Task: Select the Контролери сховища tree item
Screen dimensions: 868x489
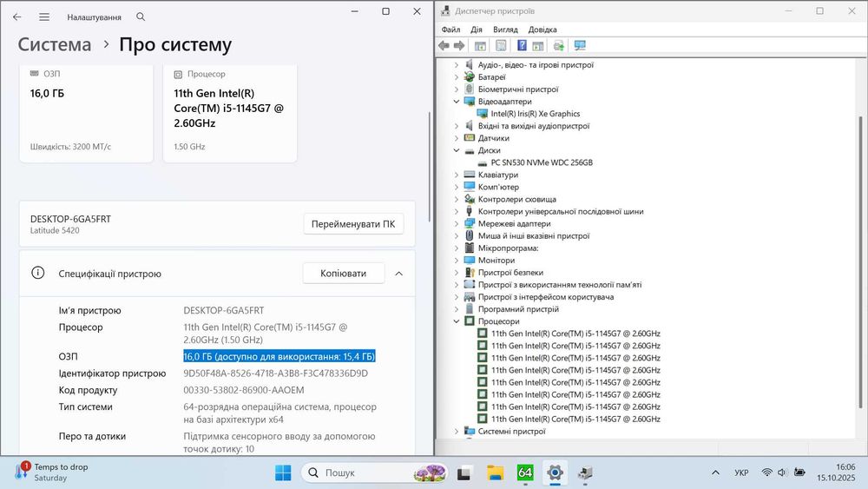Action: 517,199
